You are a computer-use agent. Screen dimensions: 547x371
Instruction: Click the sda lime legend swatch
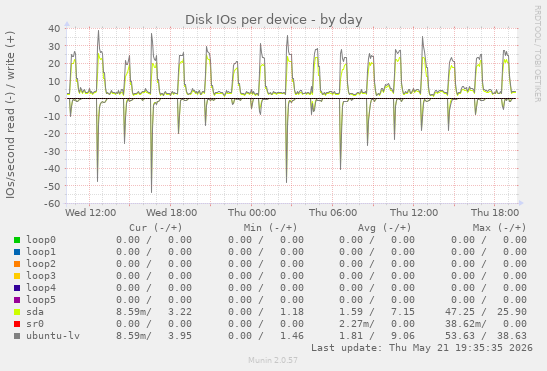(x=17, y=312)
